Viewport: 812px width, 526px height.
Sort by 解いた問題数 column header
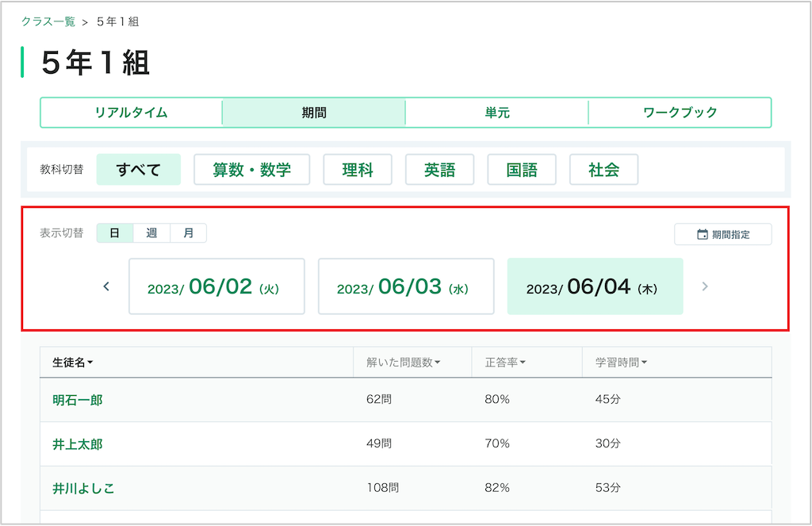click(404, 363)
